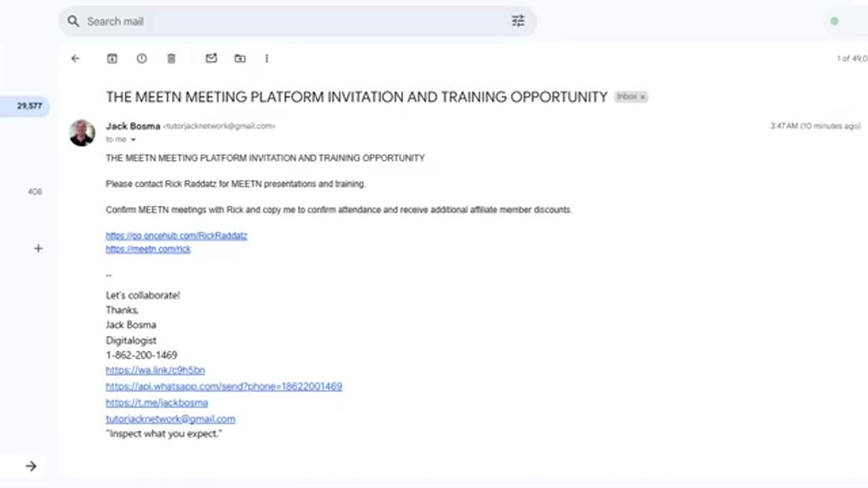Delete this email with trash icon
This screenshot has width=868, height=488.
pyautogui.click(x=172, y=58)
